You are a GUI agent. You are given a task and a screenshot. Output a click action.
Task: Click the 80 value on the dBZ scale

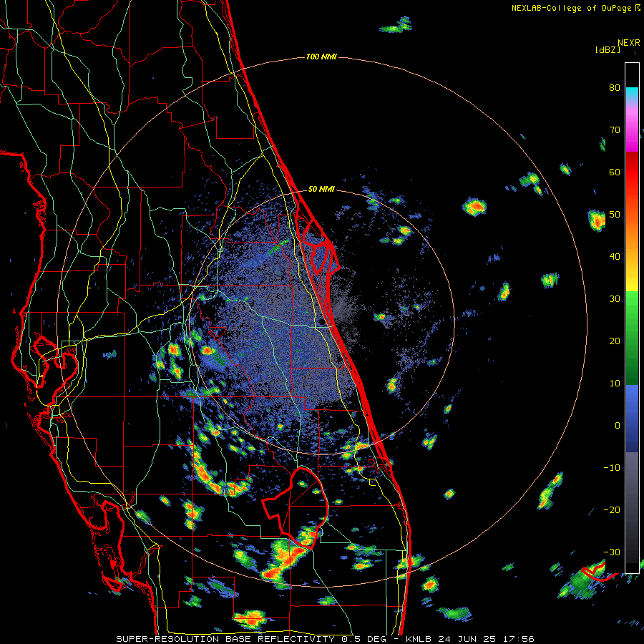(x=615, y=88)
